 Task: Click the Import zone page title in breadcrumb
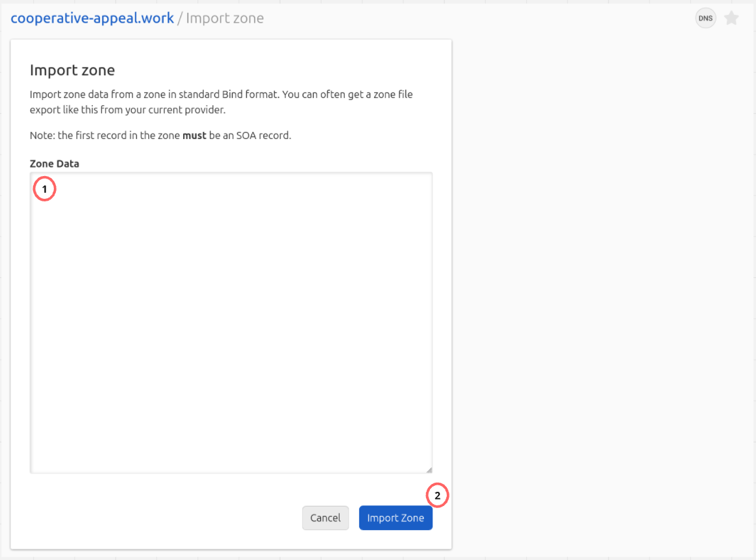(225, 18)
